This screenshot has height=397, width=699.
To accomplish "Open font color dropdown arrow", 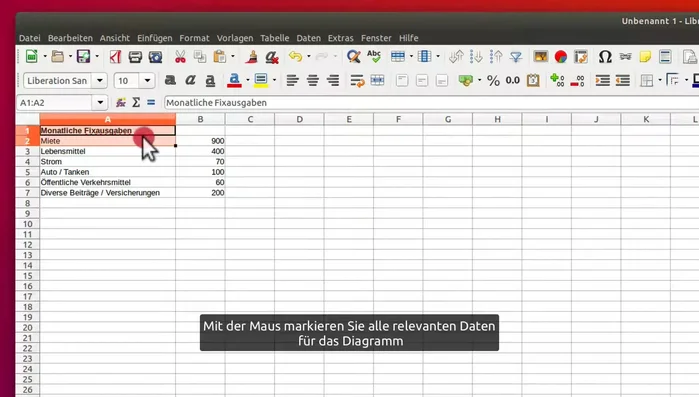I will point(247,81).
